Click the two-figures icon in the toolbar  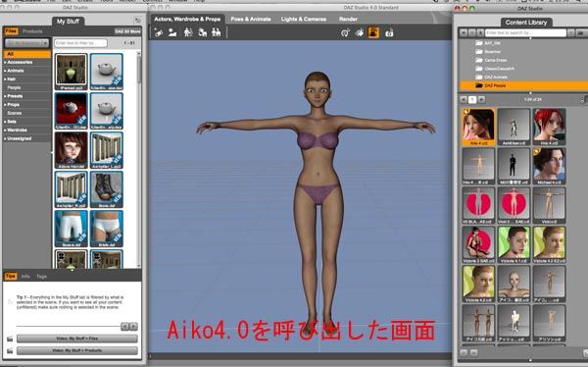pyautogui.click(x=216, y=32)
